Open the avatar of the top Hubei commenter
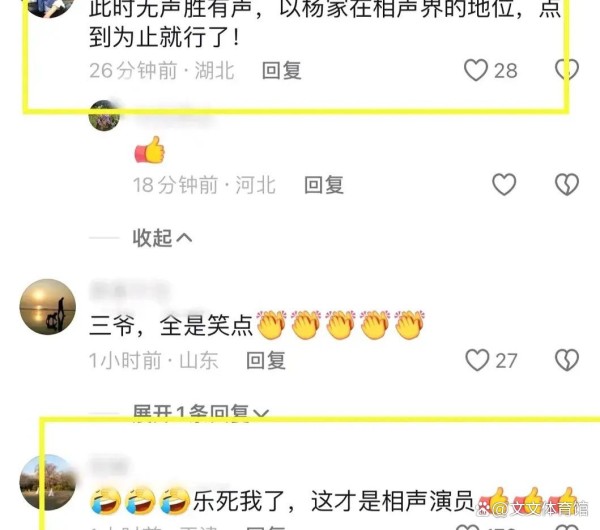Image resolution: width=600 pixels, height=530 pixels. point(48,8)
